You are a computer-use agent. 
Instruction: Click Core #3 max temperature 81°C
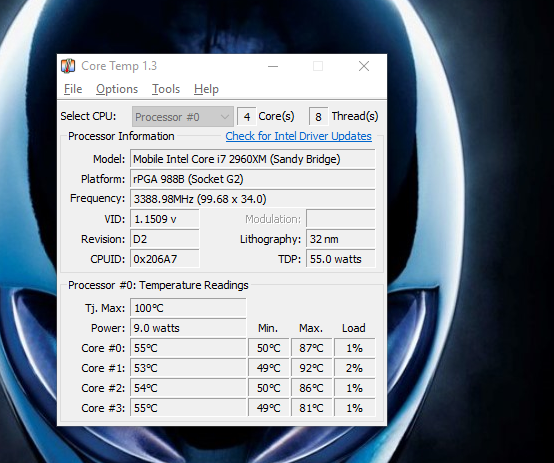[x=311, y=408]
